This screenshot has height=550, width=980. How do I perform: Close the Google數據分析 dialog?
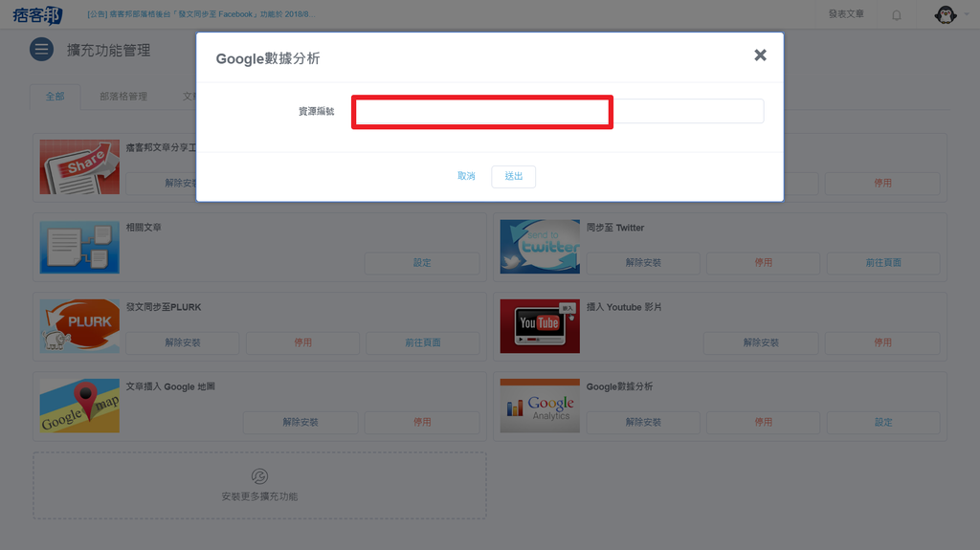coord(760,55)
